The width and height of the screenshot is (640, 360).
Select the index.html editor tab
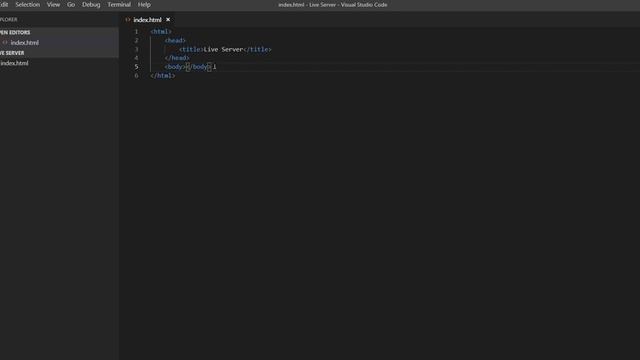coord(147,20)
